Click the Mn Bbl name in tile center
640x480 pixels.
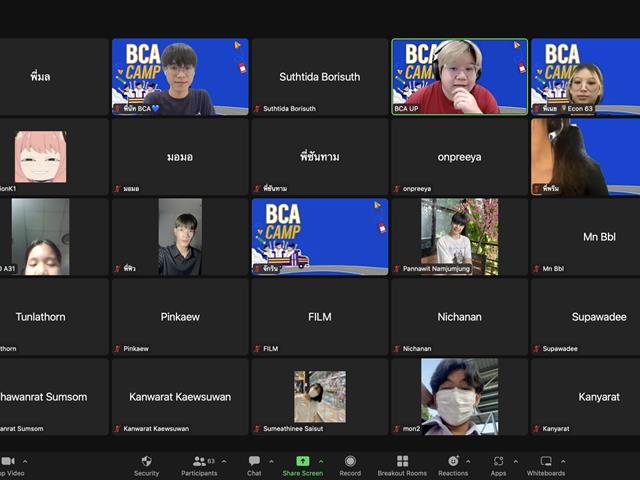599,237
